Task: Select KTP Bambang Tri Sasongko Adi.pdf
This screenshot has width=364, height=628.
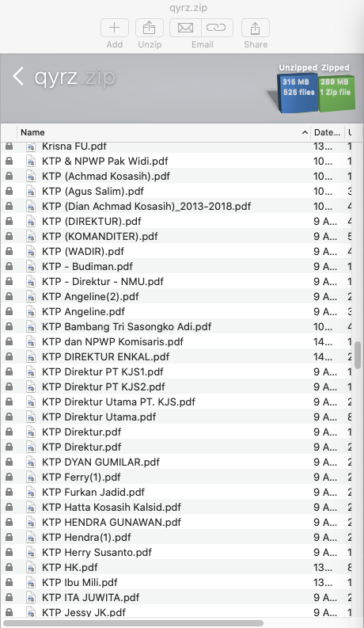Action: coord(127,326)
